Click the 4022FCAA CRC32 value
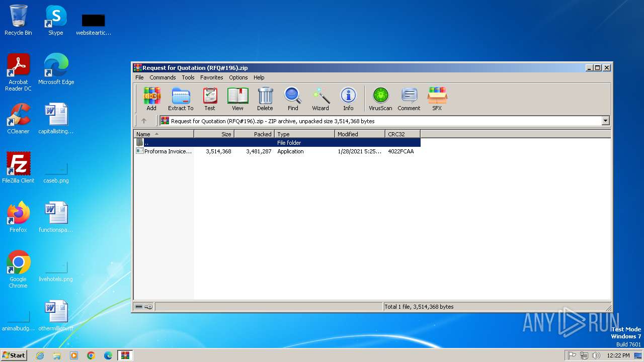644x362 pixels. pyautogui.click(x=401, y=151)
